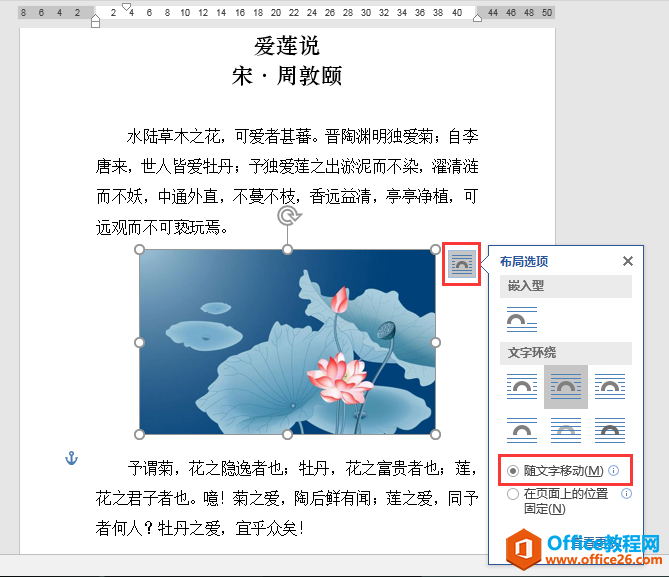The image size is (669, 577).
Task: Click the right-middle resize handle of the picture
Action: (435, 342)
